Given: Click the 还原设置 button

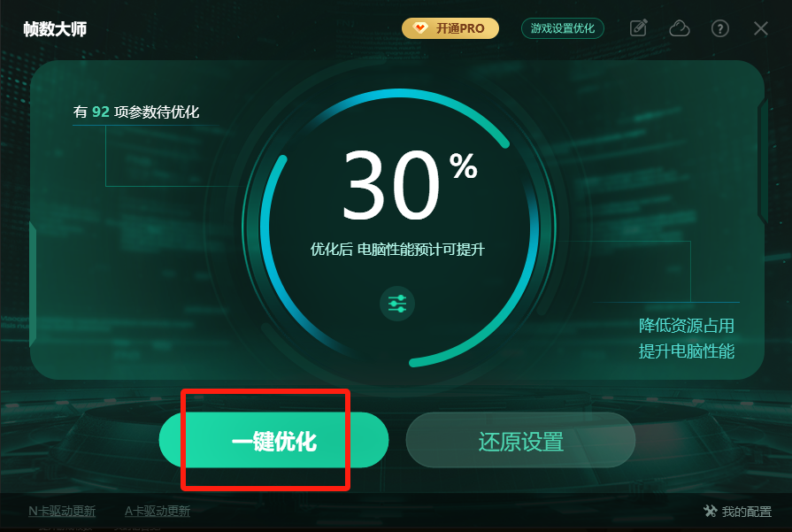Looking at the screenshot, I should [520, 440].
